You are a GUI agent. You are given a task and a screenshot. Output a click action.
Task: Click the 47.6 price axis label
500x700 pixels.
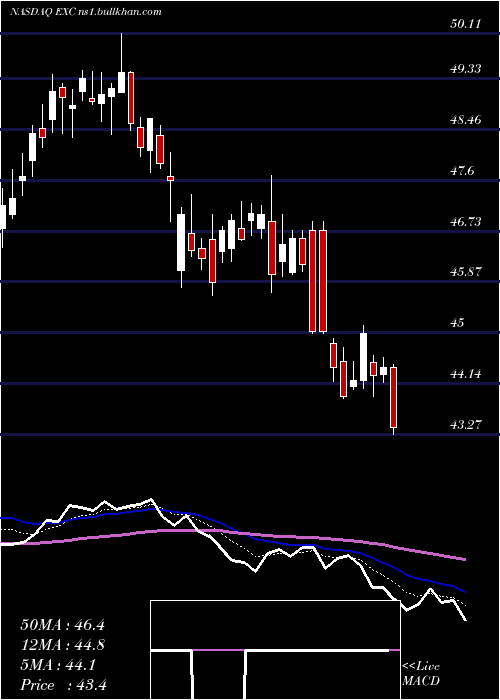[x=463, y=171]
